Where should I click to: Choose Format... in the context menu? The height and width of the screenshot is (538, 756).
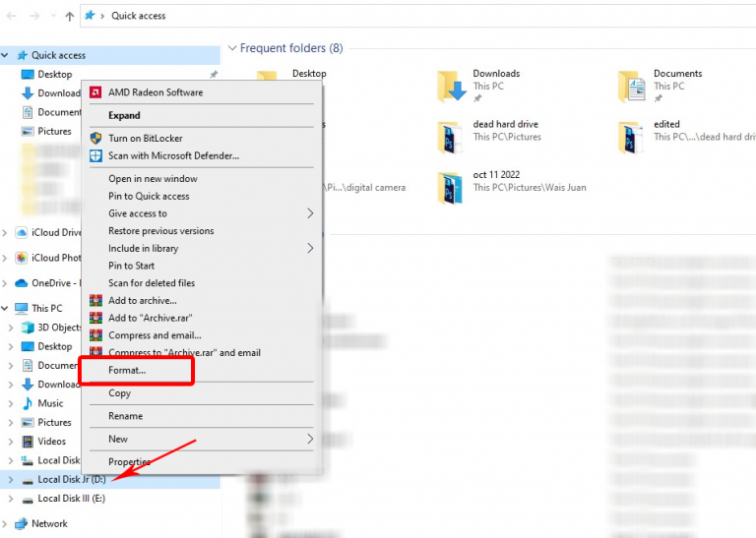click(202, 371)
